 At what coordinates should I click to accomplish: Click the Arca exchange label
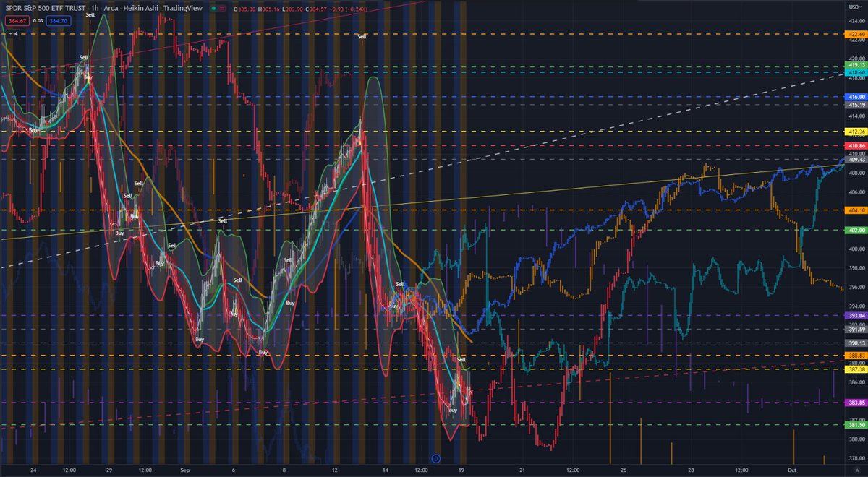tap(111, 9)
